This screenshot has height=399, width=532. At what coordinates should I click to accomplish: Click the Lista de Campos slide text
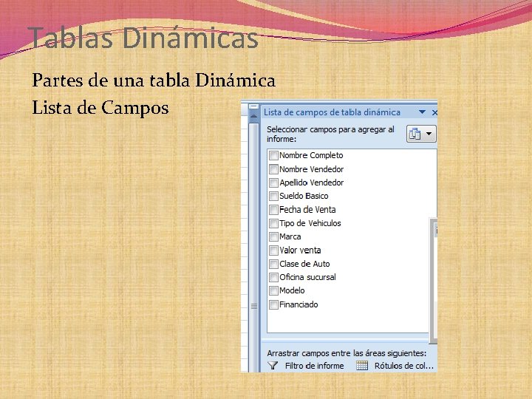[x=100, y=108]
